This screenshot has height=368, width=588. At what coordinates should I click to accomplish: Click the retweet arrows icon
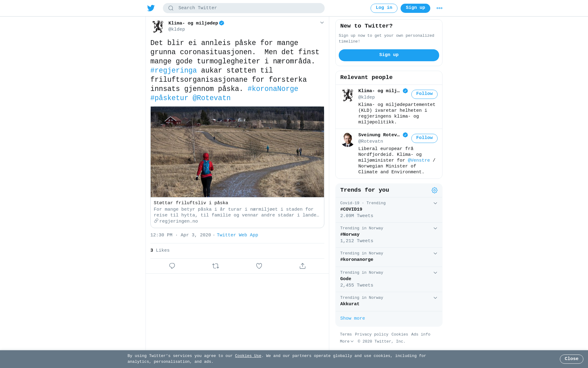click(216, 266)
